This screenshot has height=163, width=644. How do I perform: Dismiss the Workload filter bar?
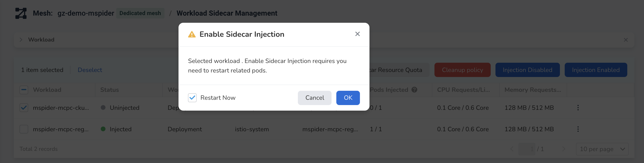626,40
